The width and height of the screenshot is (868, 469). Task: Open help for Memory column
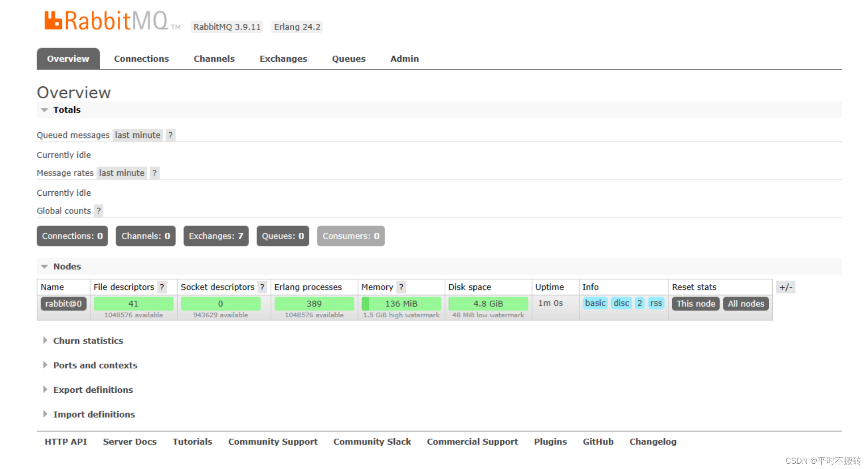(x=401, y=287)
